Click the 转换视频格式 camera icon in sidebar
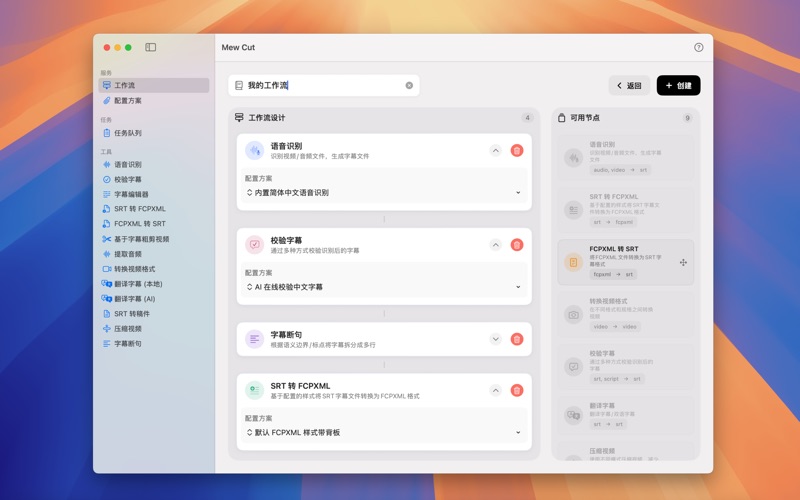This screenshot has width=800, height=500. 107,269
